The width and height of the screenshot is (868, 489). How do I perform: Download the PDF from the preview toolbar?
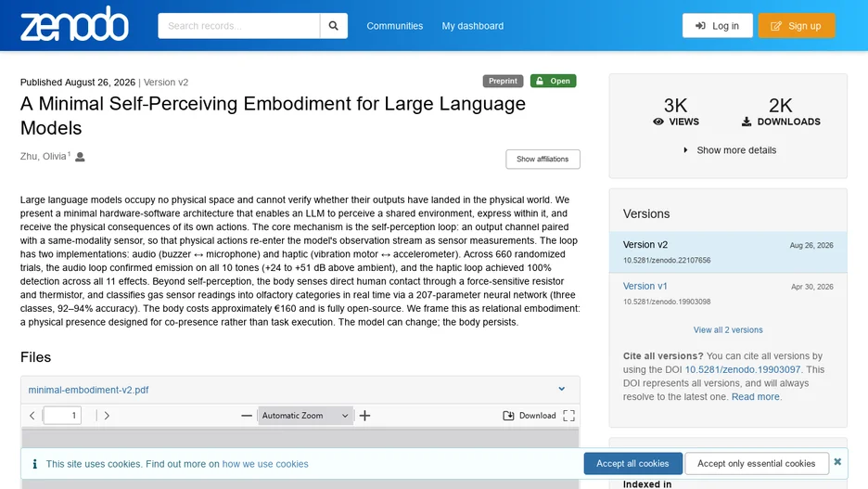point(530,416)
